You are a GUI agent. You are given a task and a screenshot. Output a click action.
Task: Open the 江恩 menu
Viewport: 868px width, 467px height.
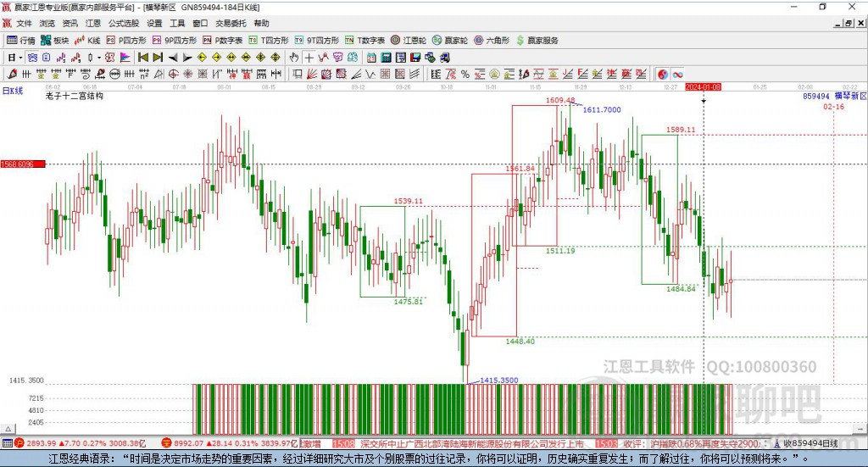click(x=93, y=23)
